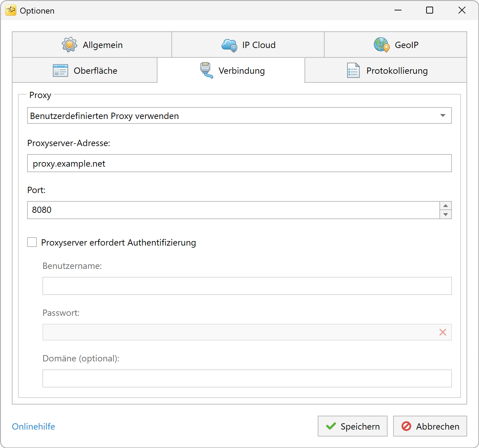Select the Oberfläche tab
The width and height of the screenshot is (479, 448).
tap(85, 70)
